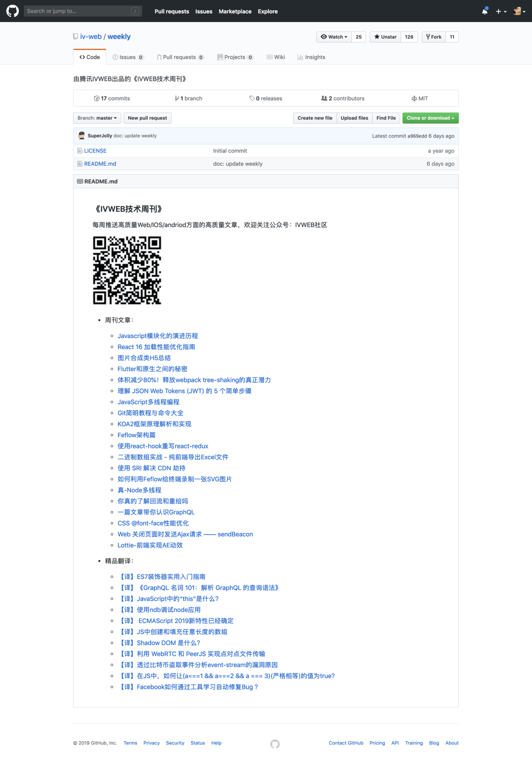This screenshot has width=532, height=769.
Task: Click Create new file
Action: click(315, 118)
